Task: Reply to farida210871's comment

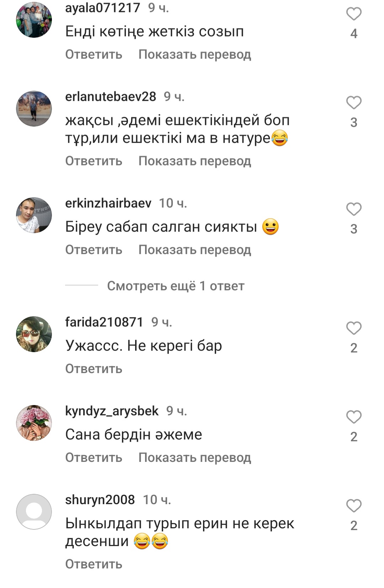Action: point(94,369)
